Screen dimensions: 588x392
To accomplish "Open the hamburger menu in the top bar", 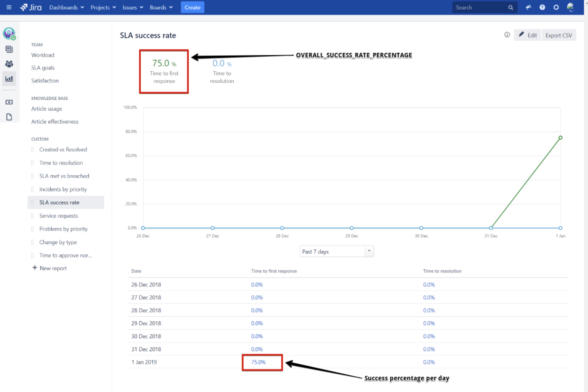I will pyautogui.click(x=9, y=7).
